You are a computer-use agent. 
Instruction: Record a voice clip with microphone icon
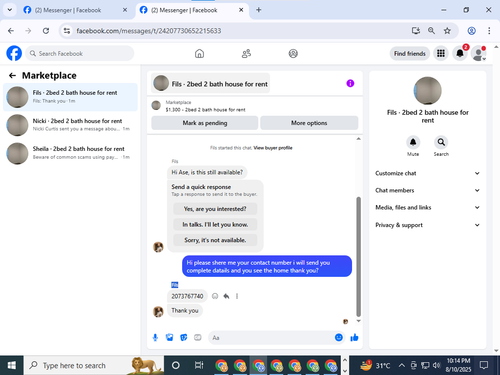click(x=155, y=338)
